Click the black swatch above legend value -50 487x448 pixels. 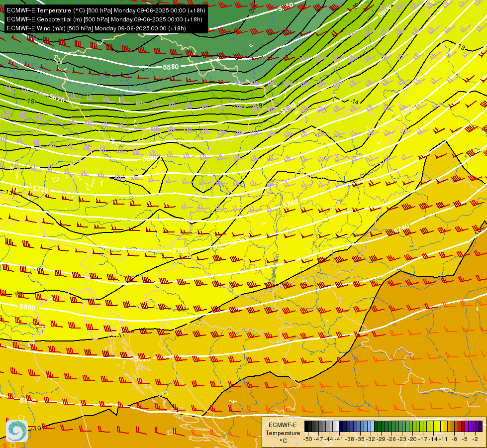tap(306, 426)
